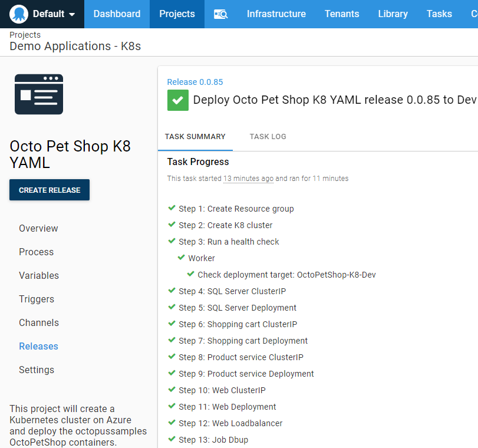Image resolution: width=478 pixels, height=448 pixels.
Task: Click the Octopus Deploy logo icon
Action: 19,14
